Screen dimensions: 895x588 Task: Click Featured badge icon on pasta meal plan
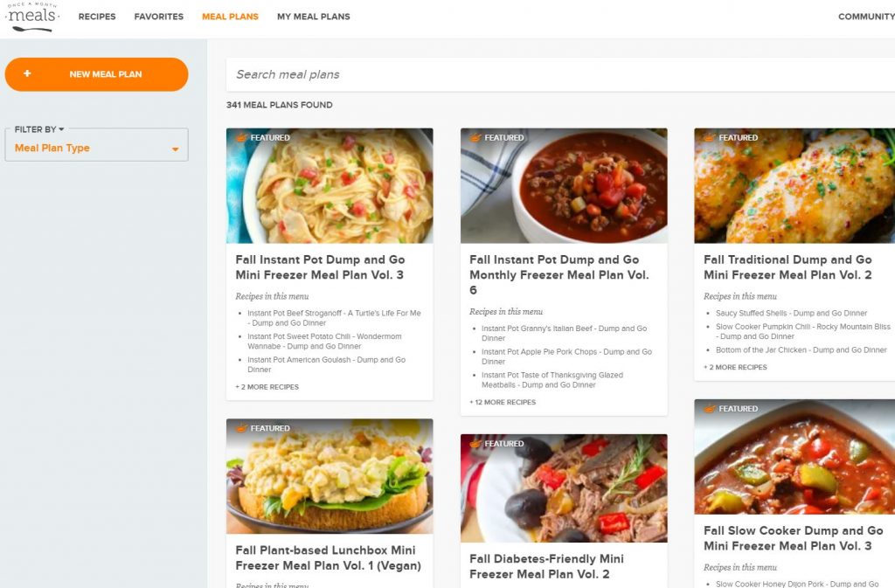coord(241,137)
